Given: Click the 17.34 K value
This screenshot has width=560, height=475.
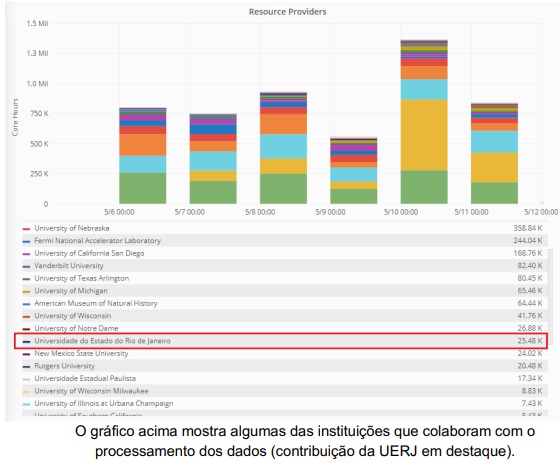Looking at the screenshot, I should point(530,378).
